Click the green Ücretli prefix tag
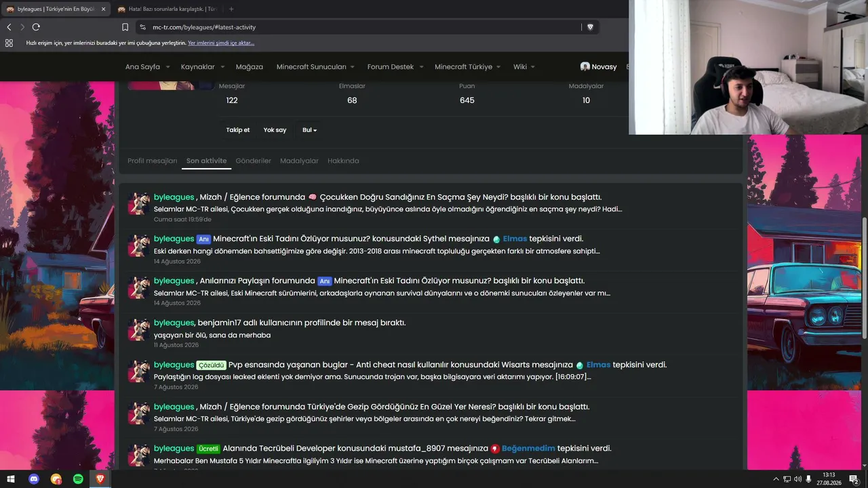 [x=209, y=449]
